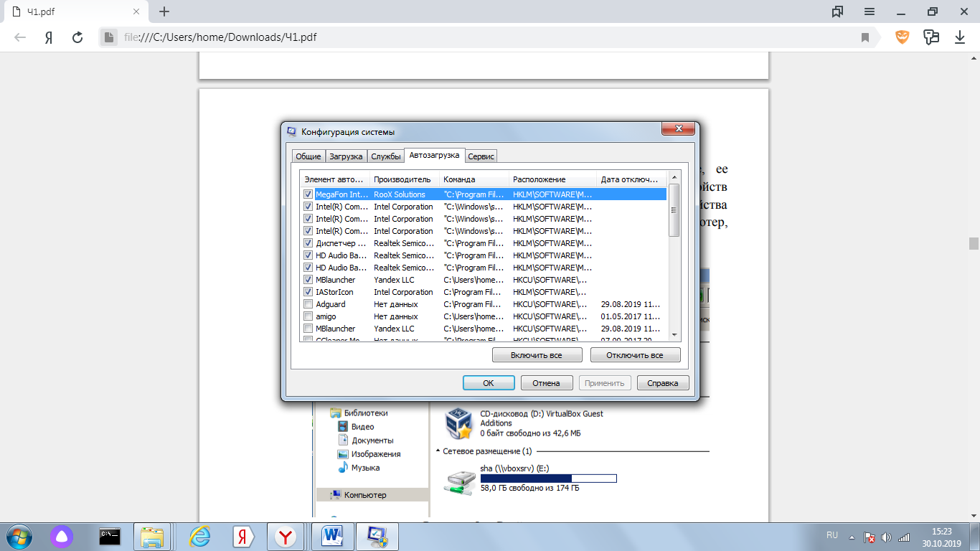Switch to the System Configuration taskbar icon
980x551 pixels.
click(377, 536)
